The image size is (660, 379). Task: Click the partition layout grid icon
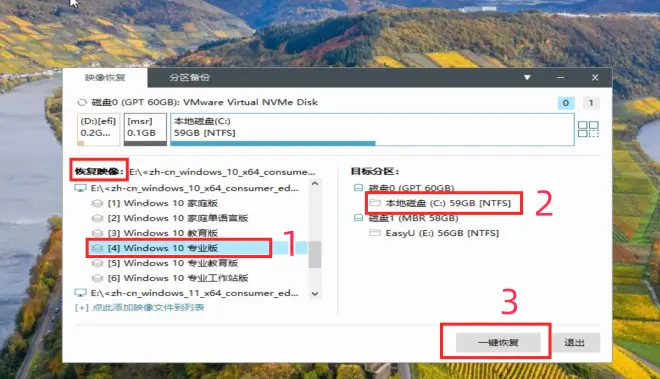(588, 129)
